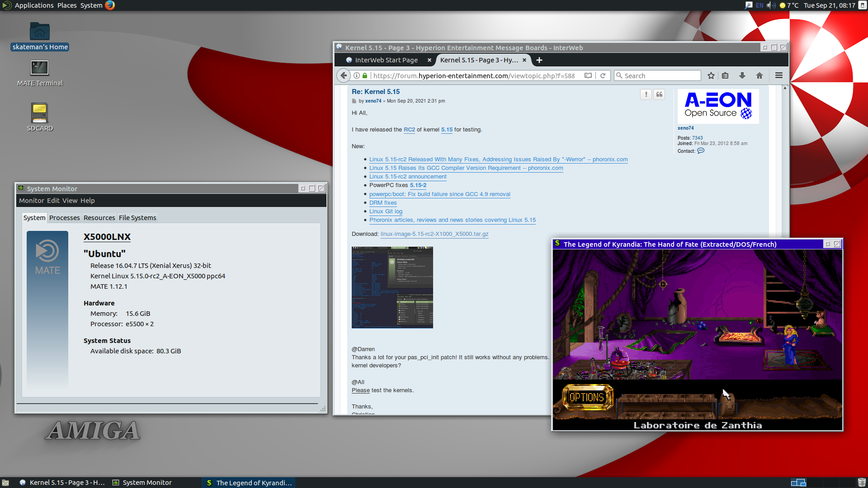The height and width of the screenshot is (488, 868).
Task: Open PowerPC fixes 5.15-2 link
Action: point(418,185)
